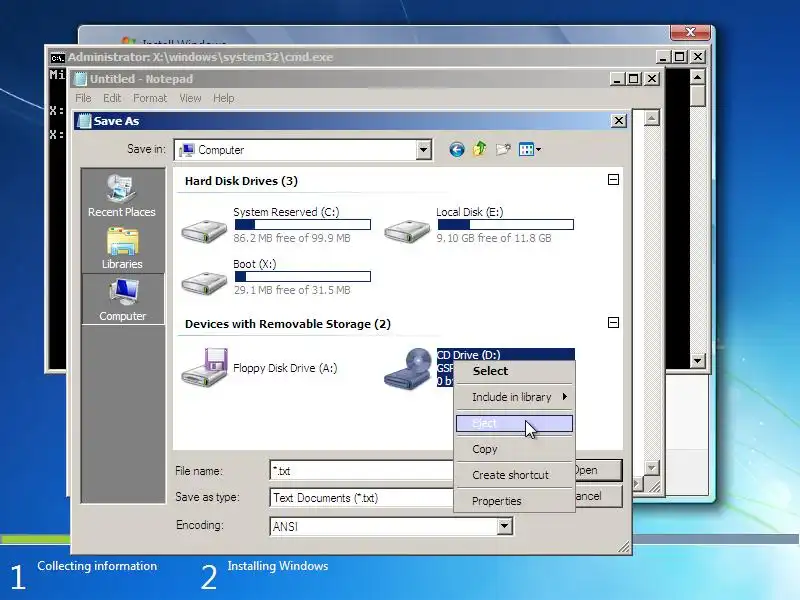Click "9.10 GB free of 11.8 GB" text
This screenshot has width=800, height=600.
(x=494, y=238)
